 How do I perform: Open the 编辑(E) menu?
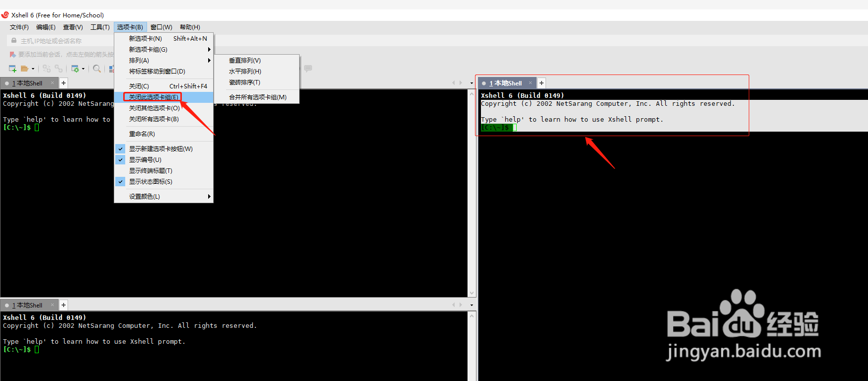[46, 27]
